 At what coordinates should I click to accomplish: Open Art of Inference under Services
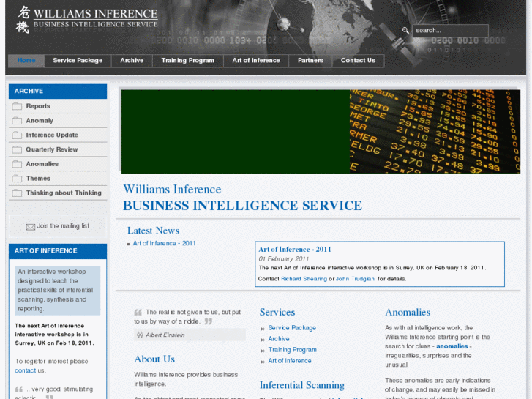[290, 361]
